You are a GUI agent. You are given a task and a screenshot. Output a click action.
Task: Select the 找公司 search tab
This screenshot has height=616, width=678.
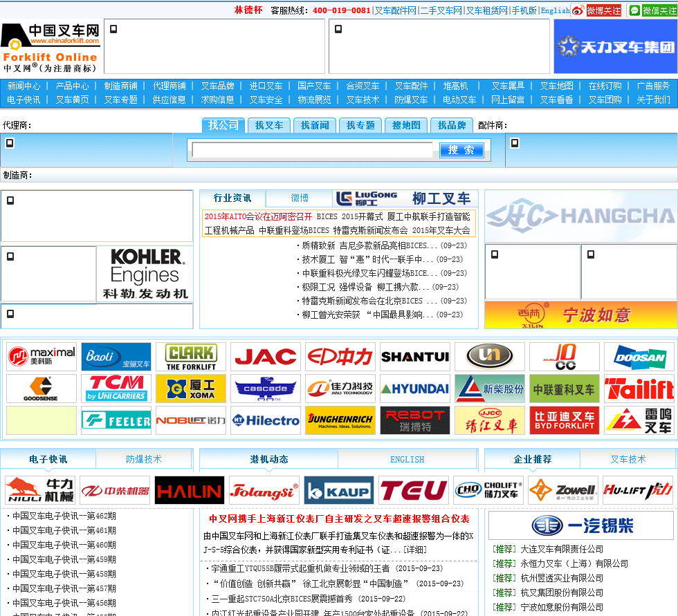point(223,125)
